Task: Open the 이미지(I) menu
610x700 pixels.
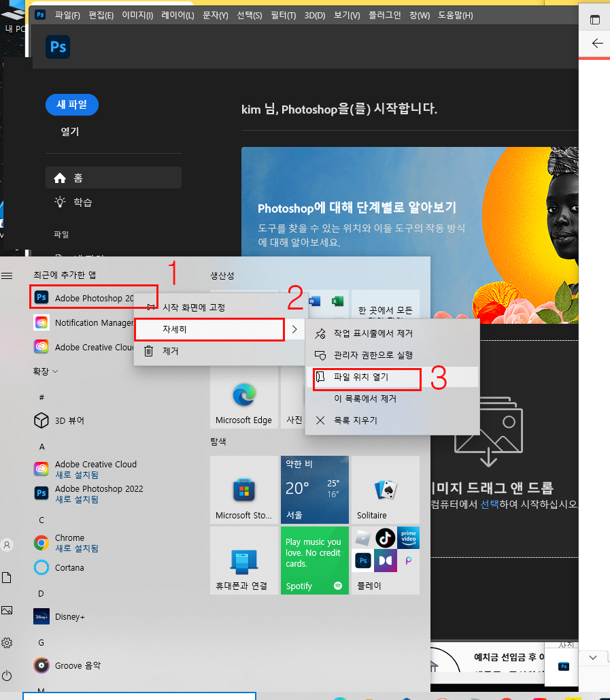Action: point(137,15)
